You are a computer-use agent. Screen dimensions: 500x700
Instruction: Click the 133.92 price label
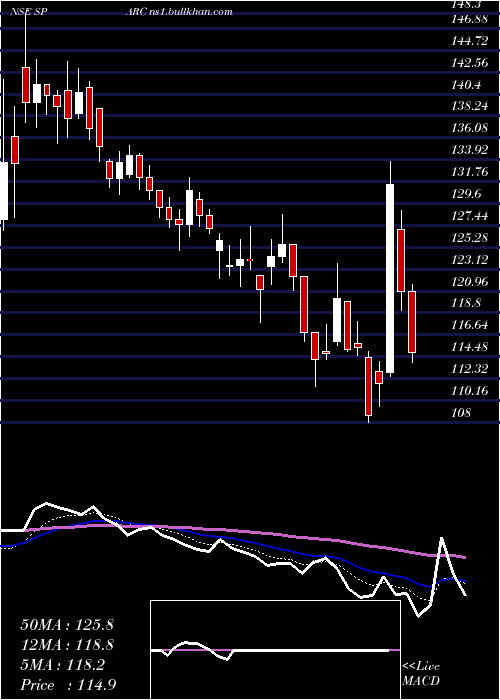coord(470,150)
